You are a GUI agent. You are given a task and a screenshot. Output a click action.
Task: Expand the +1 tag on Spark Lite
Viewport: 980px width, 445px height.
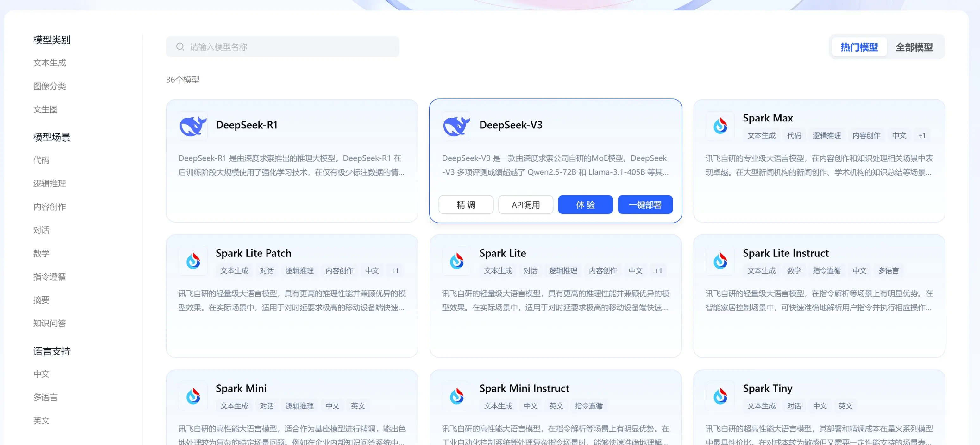658,270
